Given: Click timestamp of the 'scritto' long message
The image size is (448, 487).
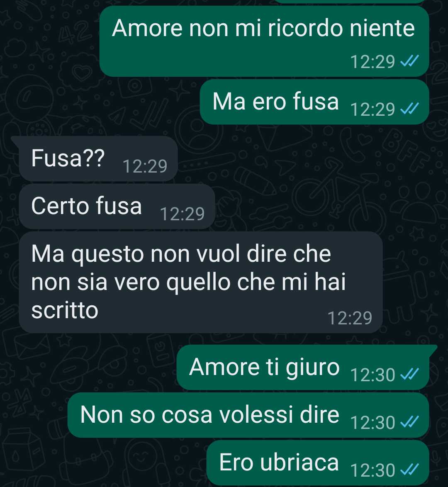Looking at the screenshot, I should (350, 318).
